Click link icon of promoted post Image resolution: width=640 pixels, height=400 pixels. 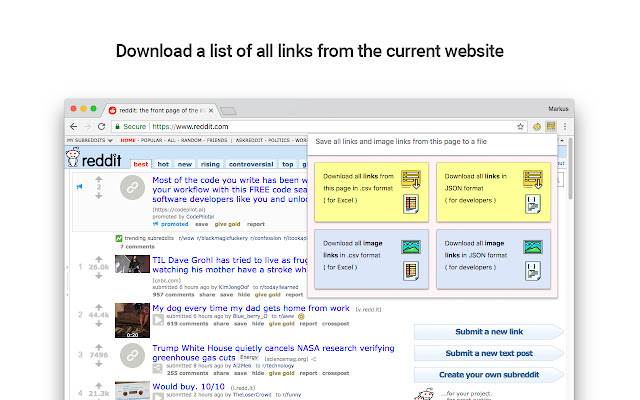(132, 187)
